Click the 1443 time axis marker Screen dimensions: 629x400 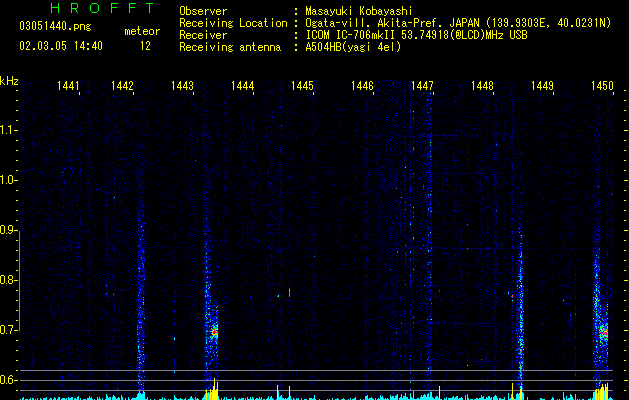coord(182,86)
